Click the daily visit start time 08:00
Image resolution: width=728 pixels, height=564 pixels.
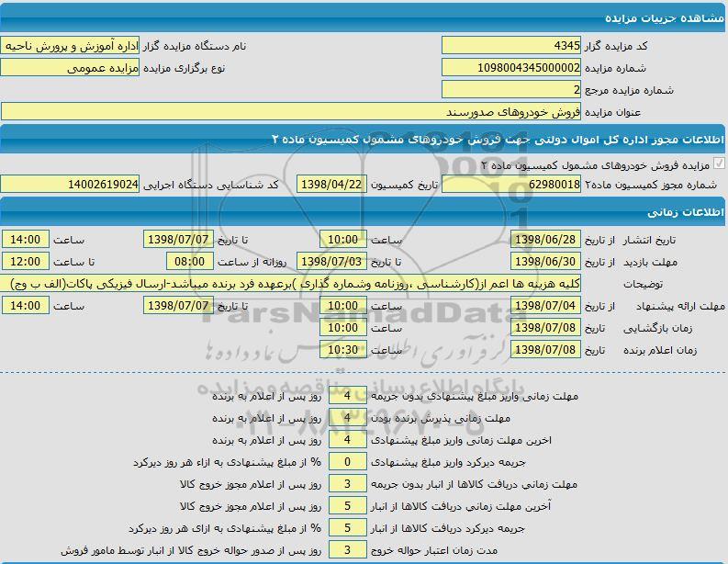190,261
